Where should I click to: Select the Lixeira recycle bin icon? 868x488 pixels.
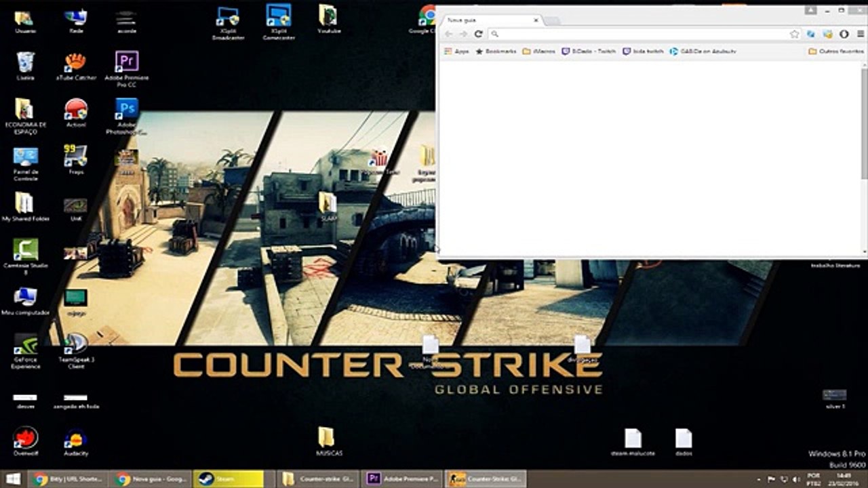25,66
